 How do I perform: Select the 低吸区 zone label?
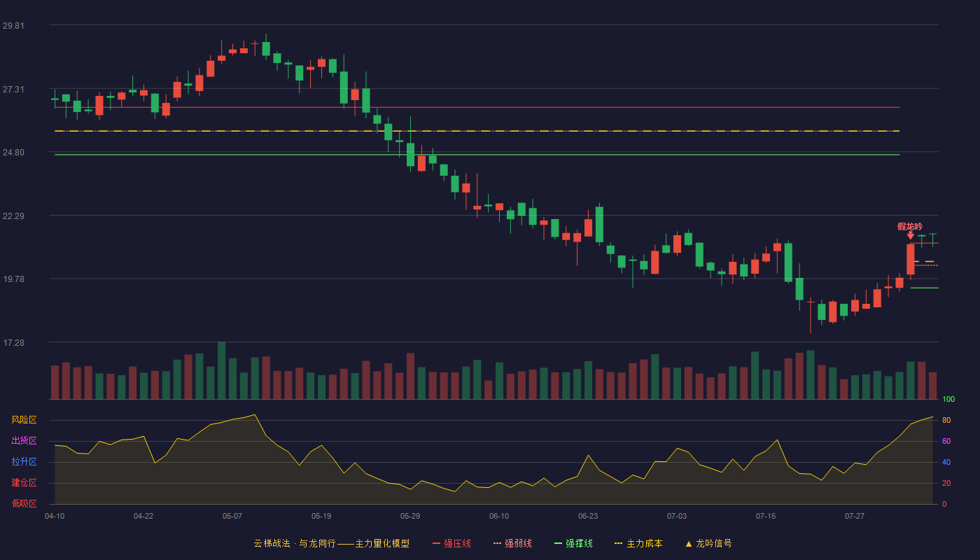(24, 504)
